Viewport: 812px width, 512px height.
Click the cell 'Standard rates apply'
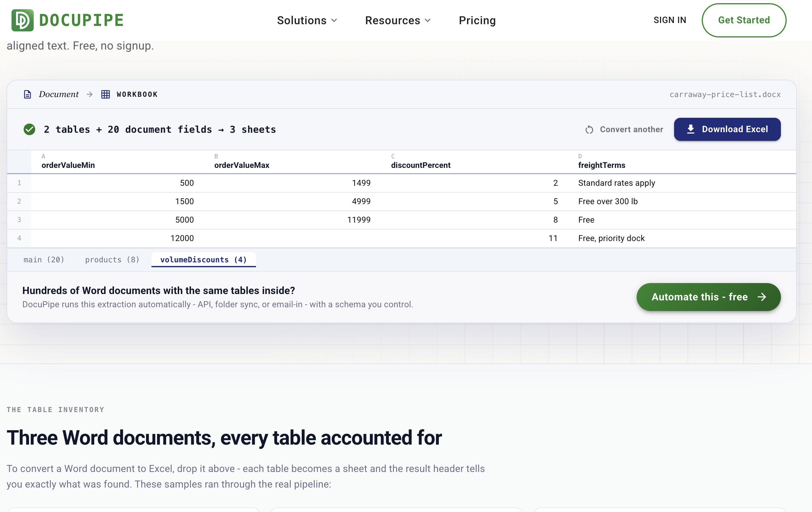click(x=682, y=183)
